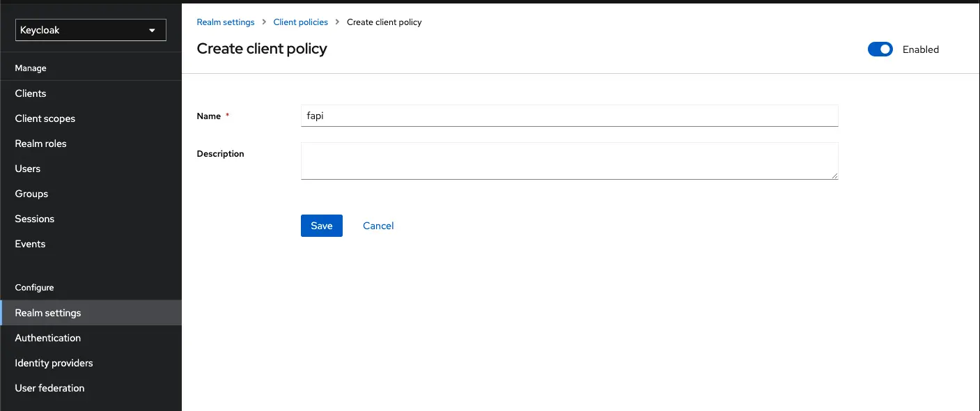Cancel creating the client policy
Screen dimensions: 980x411
(x=378, y=225)
